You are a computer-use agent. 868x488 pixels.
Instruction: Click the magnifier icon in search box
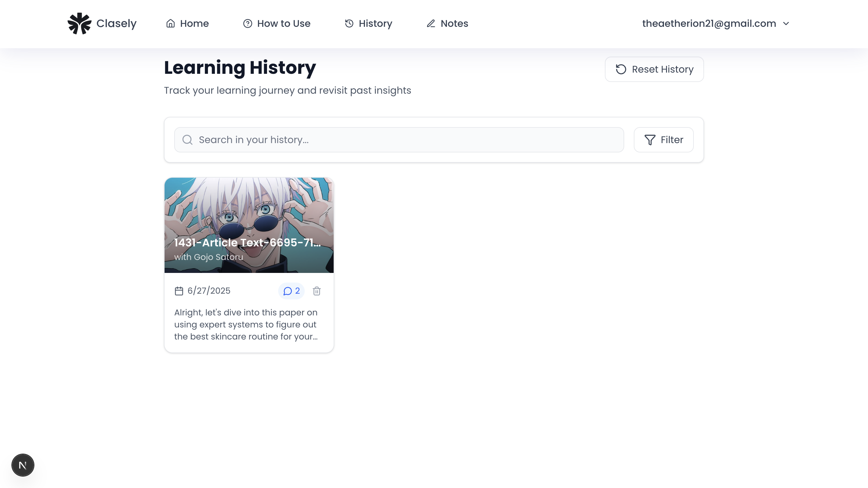tap(187, 140)
